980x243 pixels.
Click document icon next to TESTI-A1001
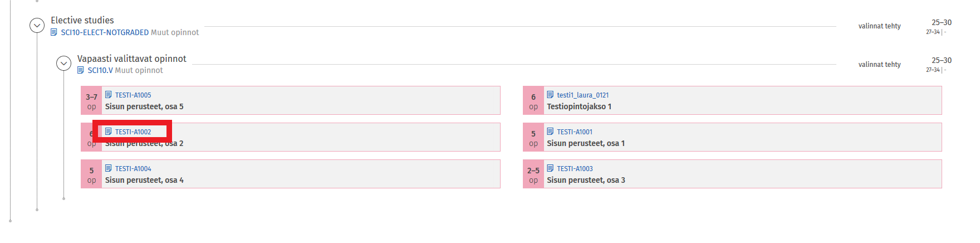550,132
